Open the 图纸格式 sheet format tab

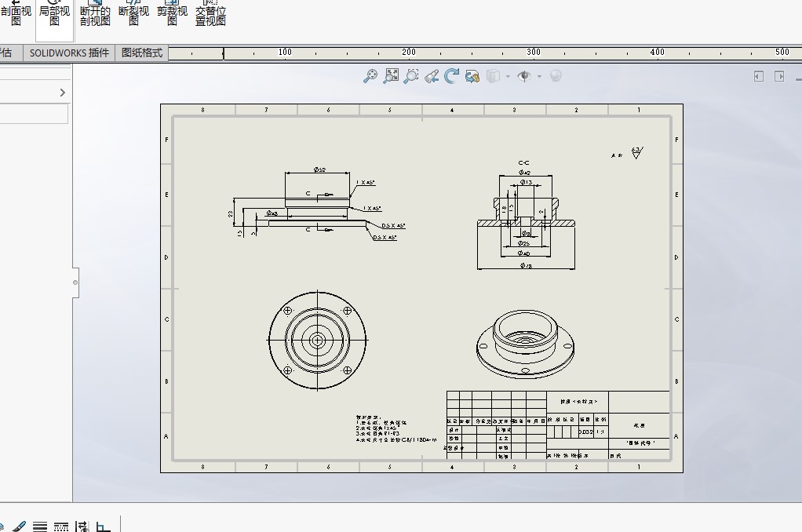142,53
